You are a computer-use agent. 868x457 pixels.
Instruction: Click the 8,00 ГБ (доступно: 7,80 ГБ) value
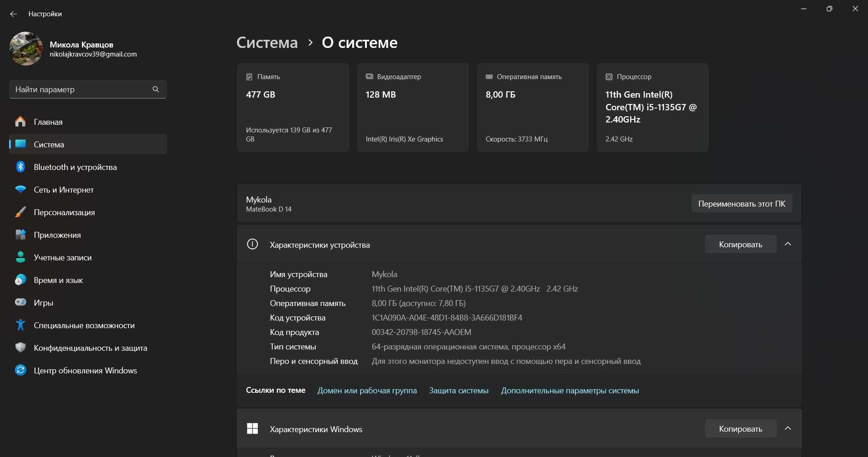[x=419, y=303]
